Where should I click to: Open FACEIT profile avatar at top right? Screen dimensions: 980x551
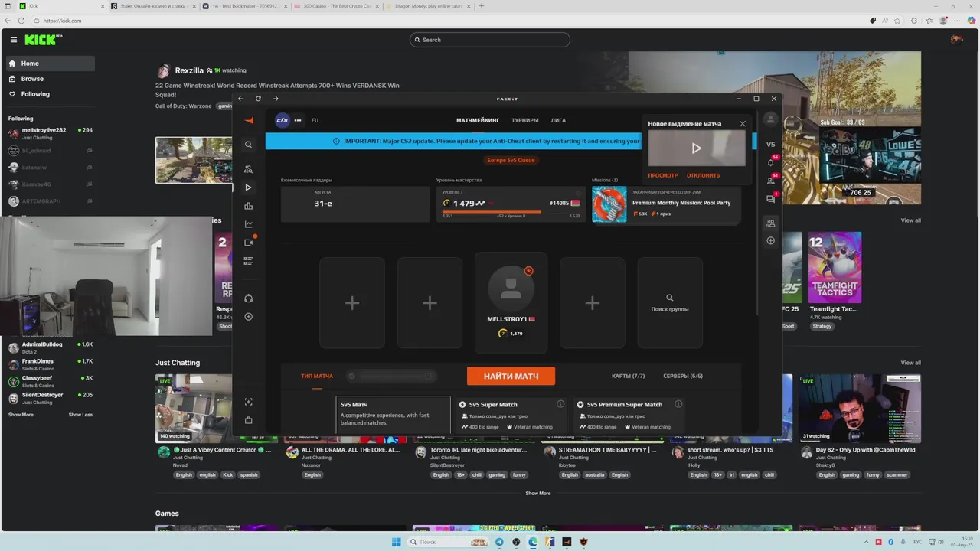point(771,120)
